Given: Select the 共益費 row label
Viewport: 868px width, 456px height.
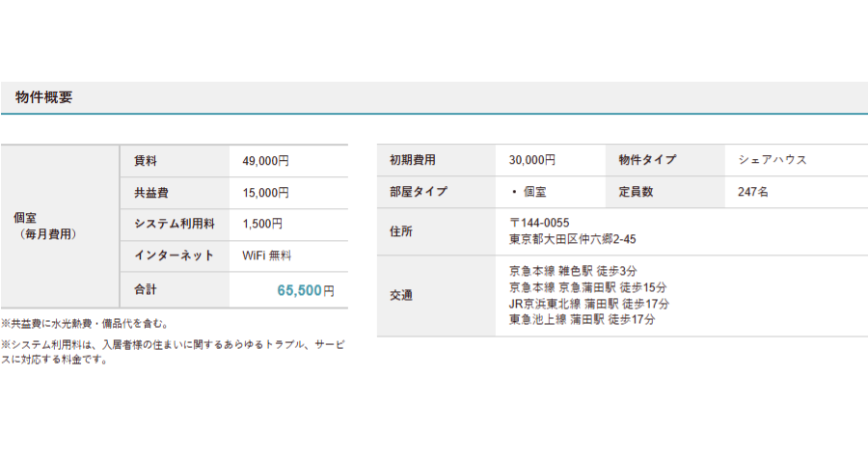Looking at the screenshot, I should coord(151,193).
